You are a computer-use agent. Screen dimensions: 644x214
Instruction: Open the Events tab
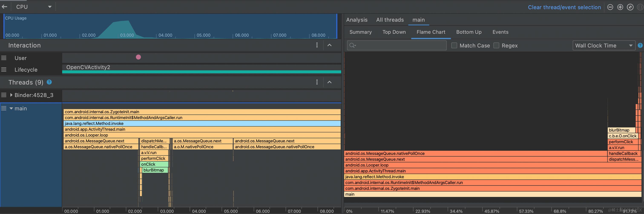(x=500, y=32)
